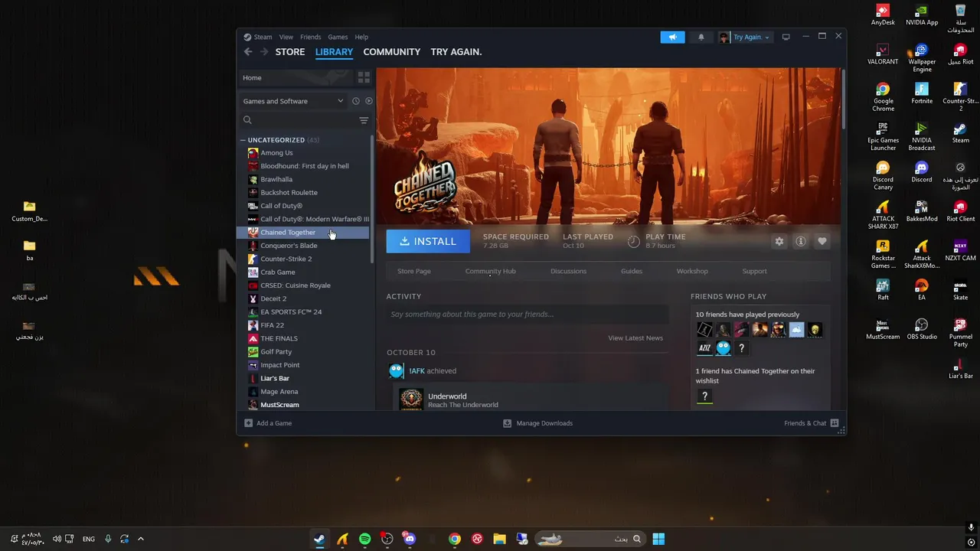980x551 pixels.
Task: Open the View menu
Action: 286,37
